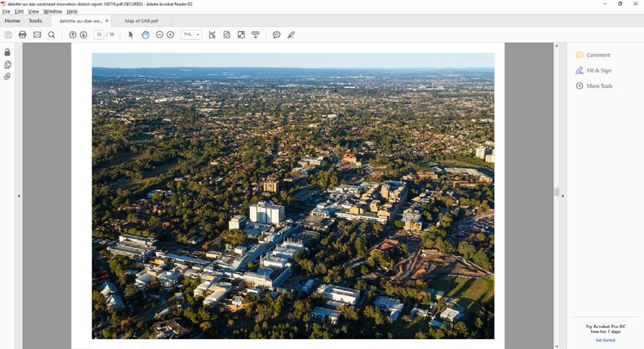644x349 pixels.
Task: Select the highlight pen tool icon
Action: point(291,35)
